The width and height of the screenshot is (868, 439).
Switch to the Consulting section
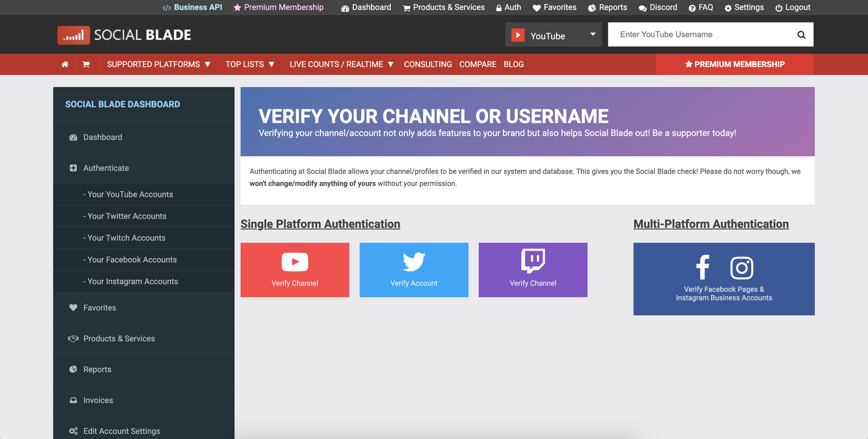428,64
